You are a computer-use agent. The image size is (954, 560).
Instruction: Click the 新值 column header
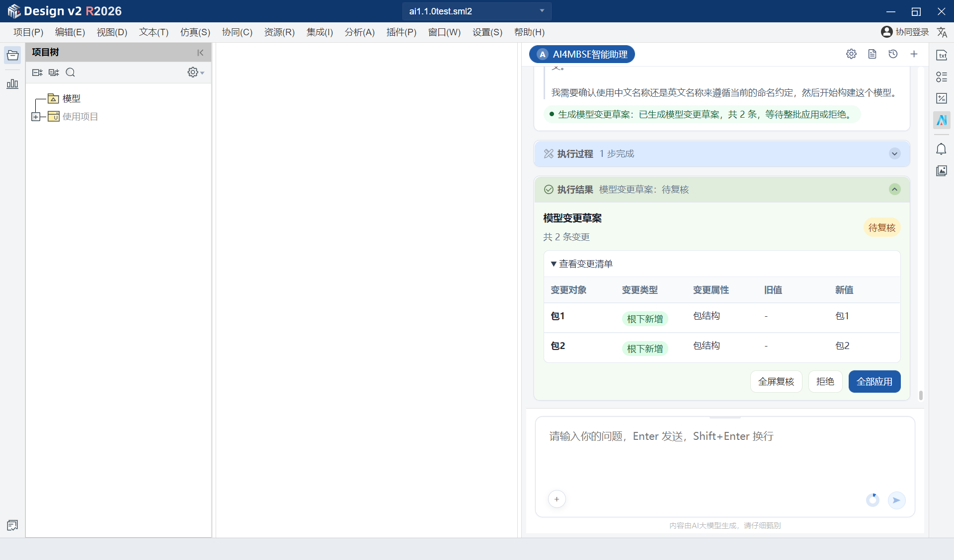click(844, 290)
